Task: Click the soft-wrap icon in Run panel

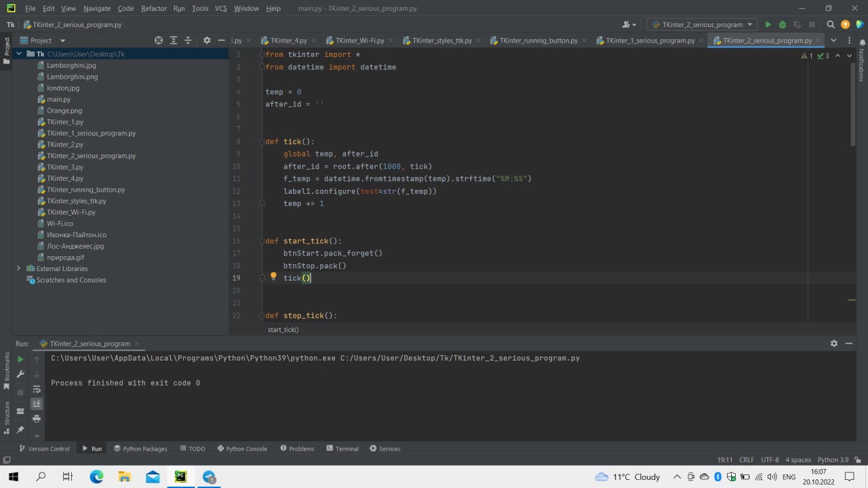Action: pos(37,388)
